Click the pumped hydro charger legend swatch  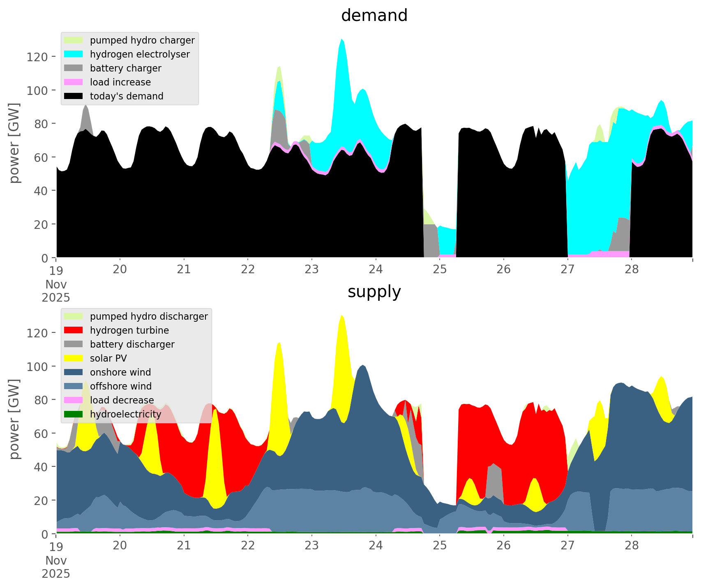coord(74,40)
